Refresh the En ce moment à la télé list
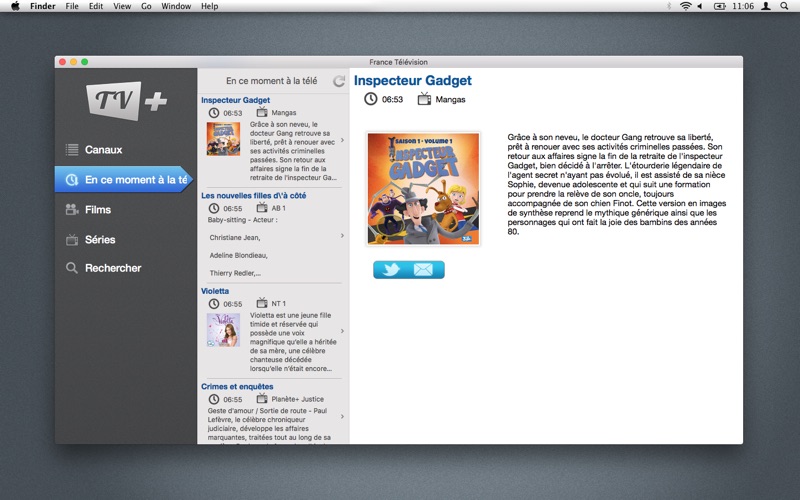800x500 pixels. [x=339, y=81]
